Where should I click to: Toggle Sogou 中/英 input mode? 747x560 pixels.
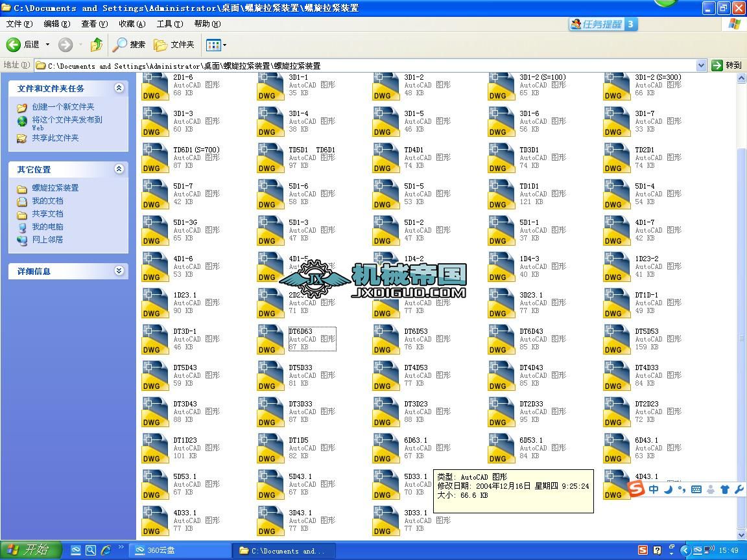(x=654, y=489)
